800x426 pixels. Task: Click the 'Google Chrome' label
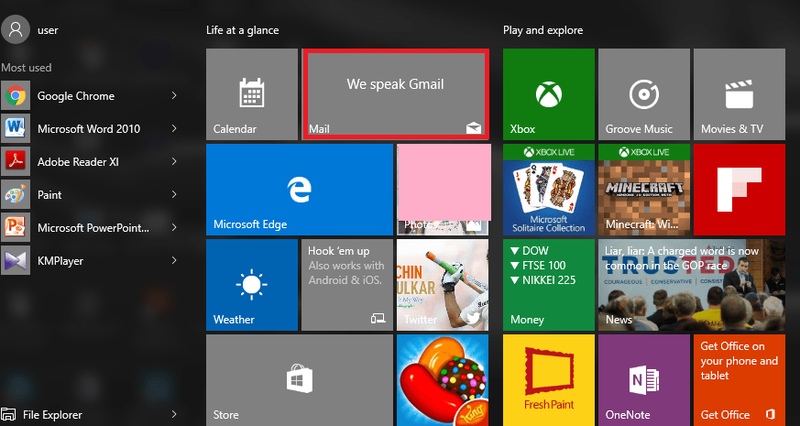76,96
